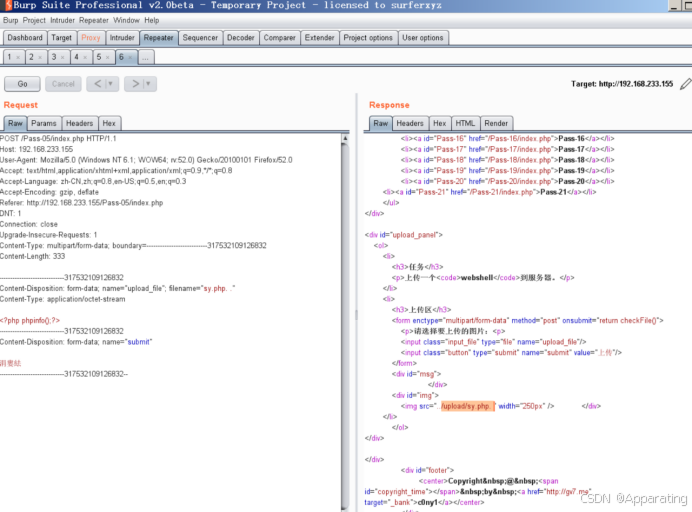Click the Cancel button
The width and height of the screenshot is (692, 512).
[63, 84]
